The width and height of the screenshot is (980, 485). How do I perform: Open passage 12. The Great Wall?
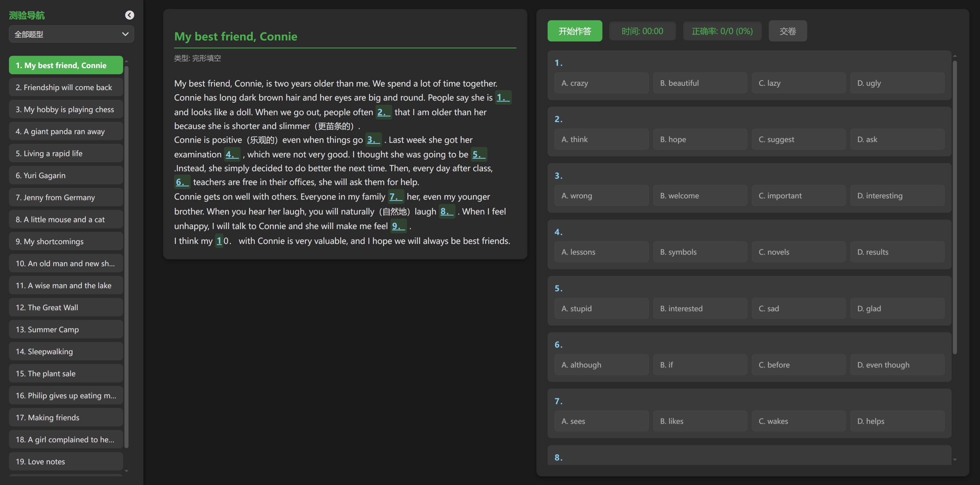click(x=66, y=308)
